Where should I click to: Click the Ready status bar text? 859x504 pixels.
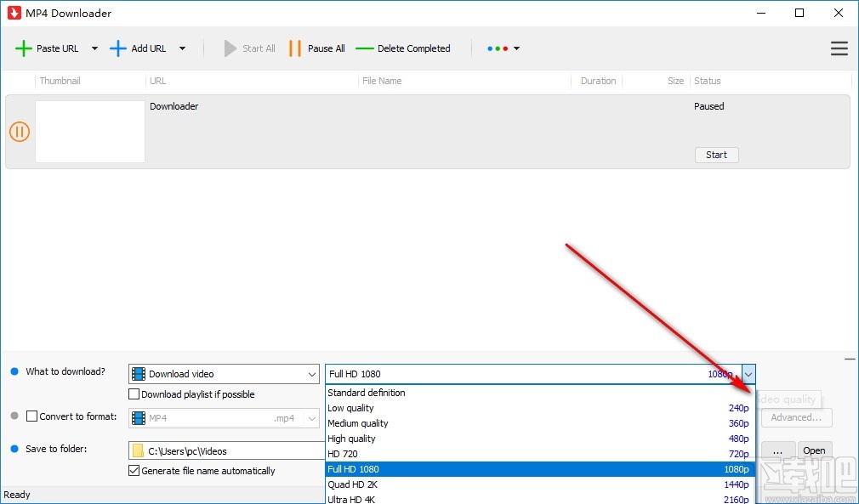pos(17,495)
